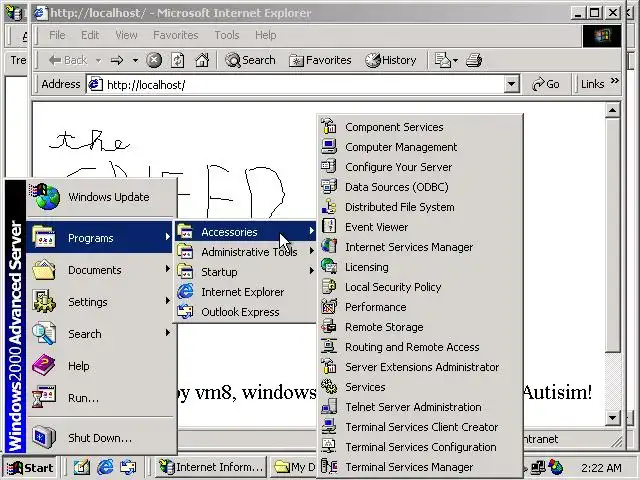Expand the Accessories submenu

246,232
